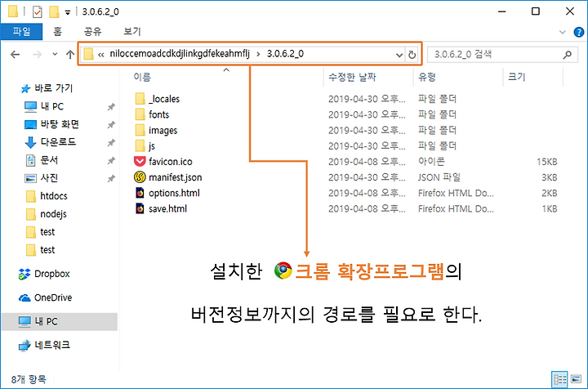Click the 2KB size of options.html
Viewport: 588px width, 389px height.
pyautogui.click(x=549, y=193)
